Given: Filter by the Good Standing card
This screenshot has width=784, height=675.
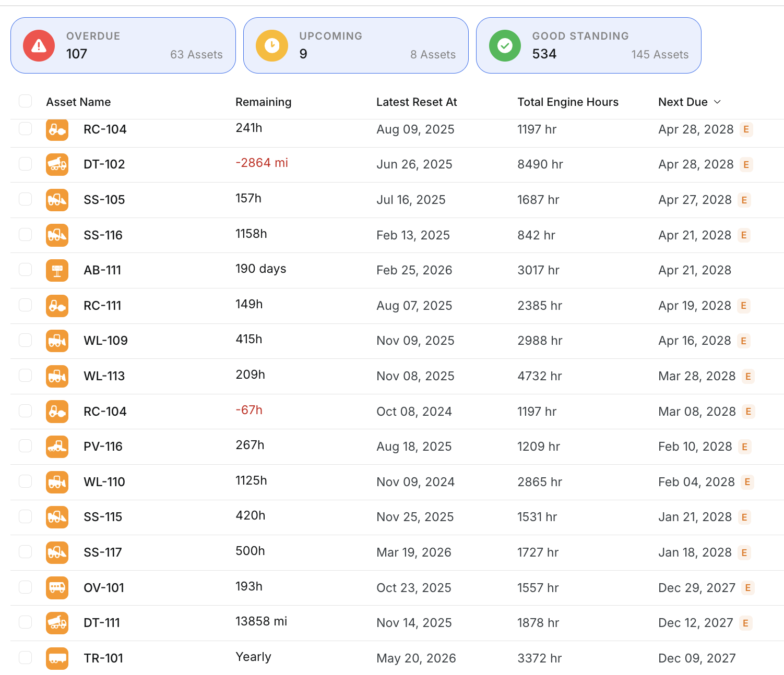Looking at the screenshot, I should coord(589,45).
